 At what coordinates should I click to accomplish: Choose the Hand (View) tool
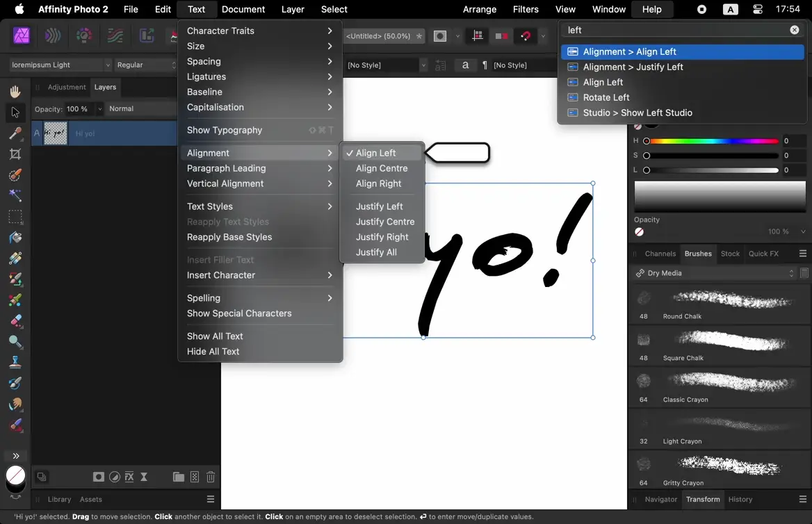pos(15,92)
